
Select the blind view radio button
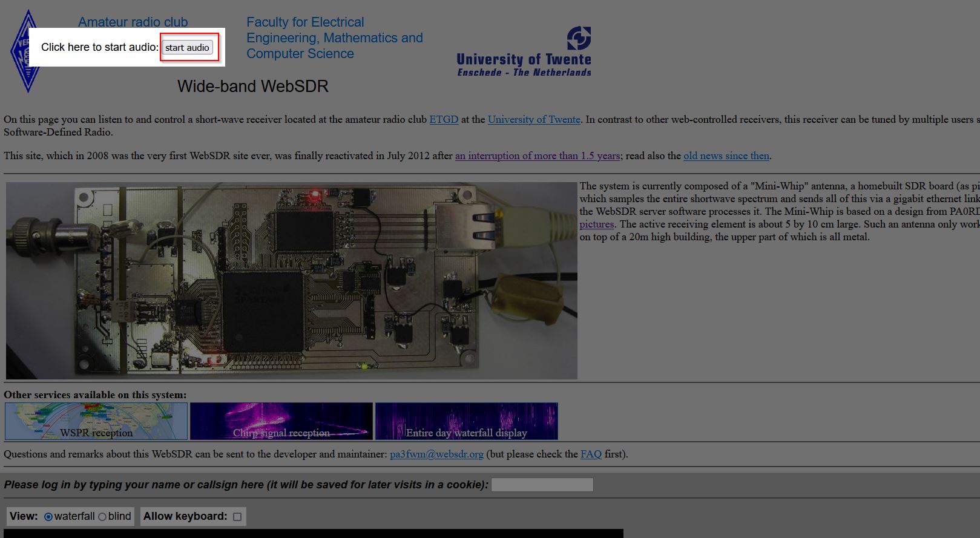[x=102, y=517]
